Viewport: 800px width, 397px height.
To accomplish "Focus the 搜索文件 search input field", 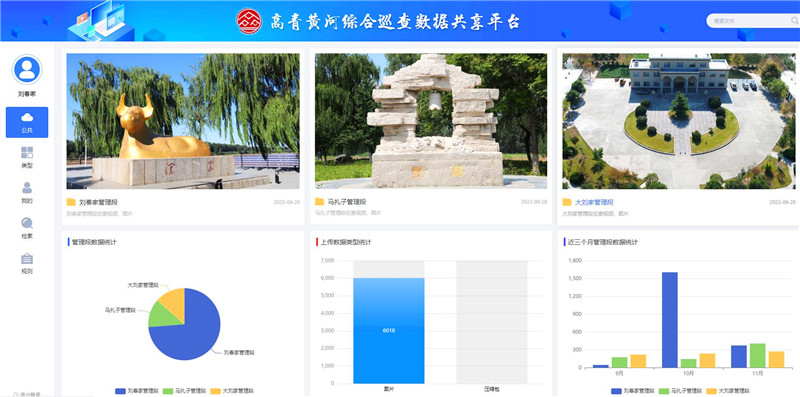I will click(x=747, y=21).
